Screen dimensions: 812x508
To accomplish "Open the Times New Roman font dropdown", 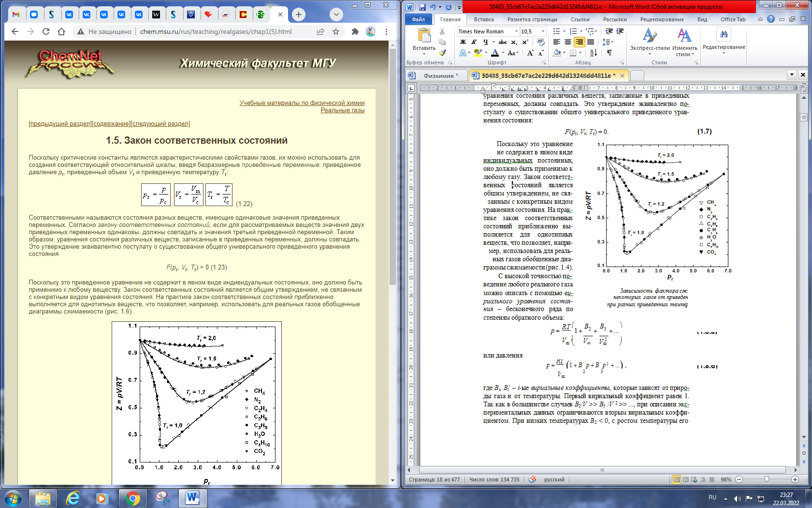I will (x=516, y=31).
